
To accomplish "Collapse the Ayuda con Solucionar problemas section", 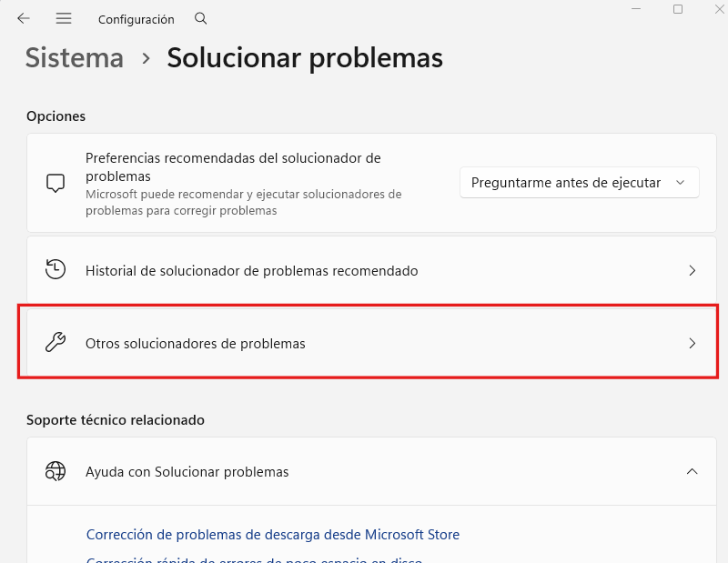I will coord(693,472).
